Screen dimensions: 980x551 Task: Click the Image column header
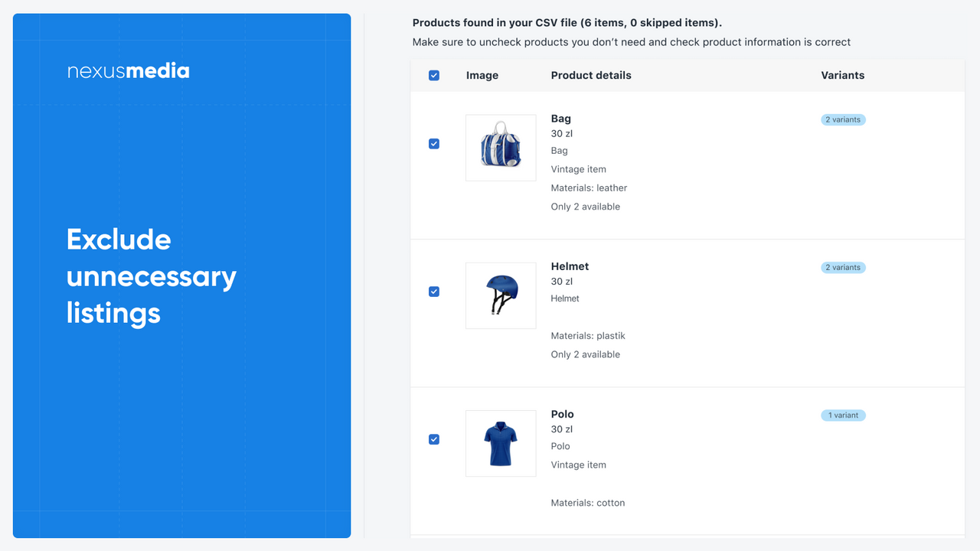tap(482, 75)
